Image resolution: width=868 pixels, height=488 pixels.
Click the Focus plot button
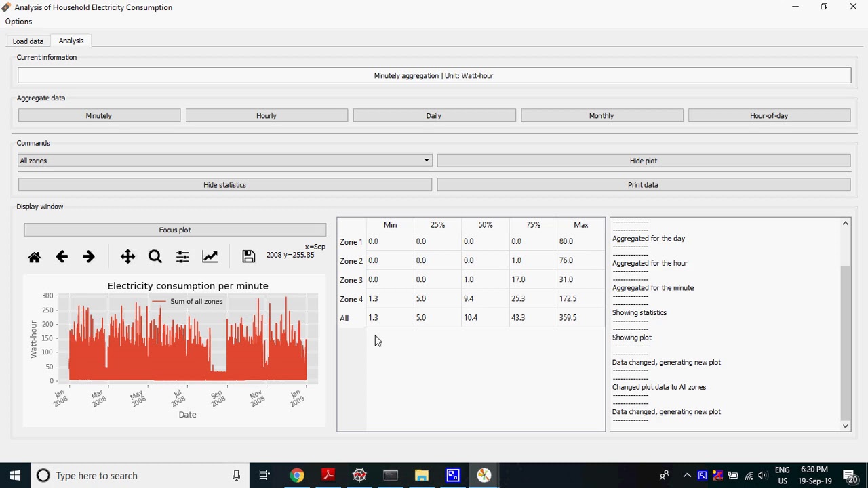[x=175, y=230]
